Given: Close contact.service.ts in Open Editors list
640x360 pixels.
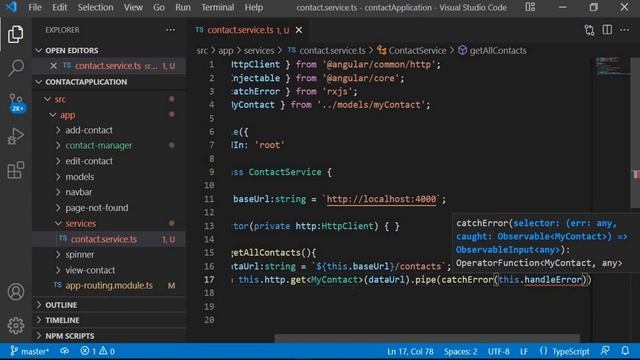Looking at the screenshot, I should click(x=53, y=66).
